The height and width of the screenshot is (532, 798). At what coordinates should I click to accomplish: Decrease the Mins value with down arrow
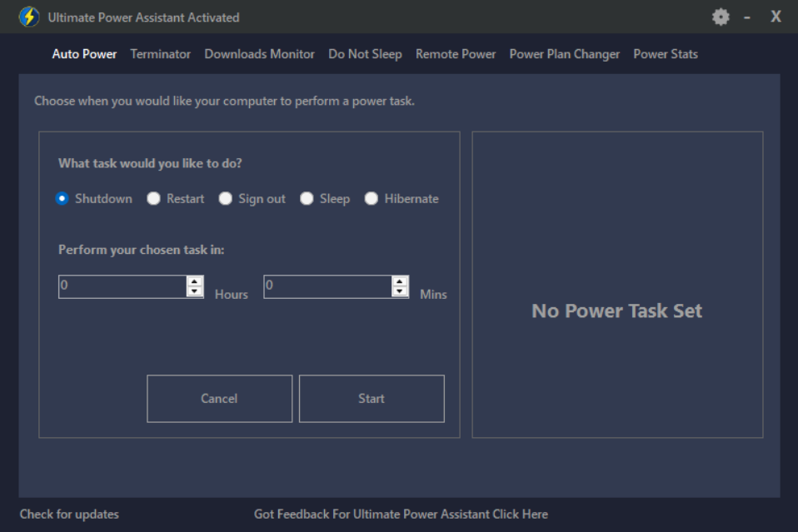point(400,291)
